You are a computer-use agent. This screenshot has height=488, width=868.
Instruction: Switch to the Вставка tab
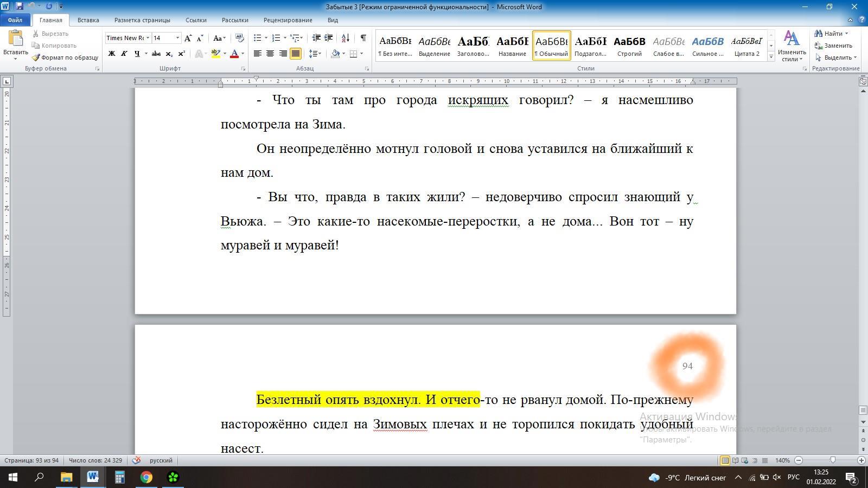(x=88, y=20)
